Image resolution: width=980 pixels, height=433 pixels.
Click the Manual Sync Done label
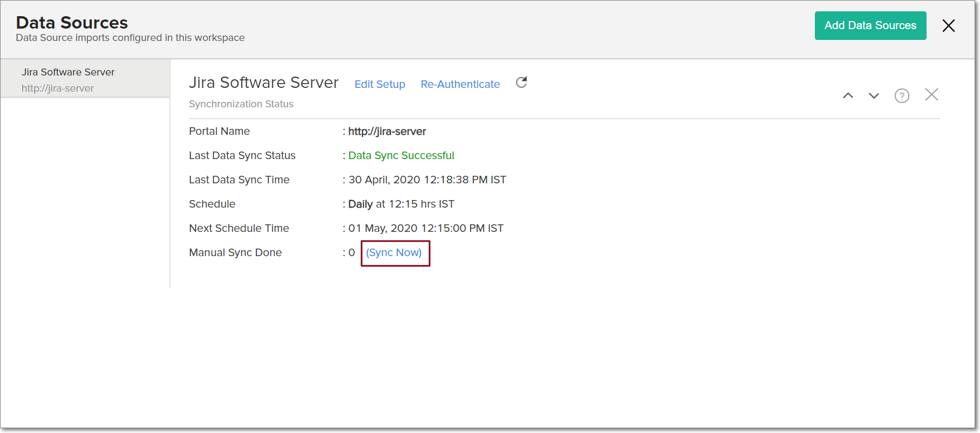coord(235,253)
